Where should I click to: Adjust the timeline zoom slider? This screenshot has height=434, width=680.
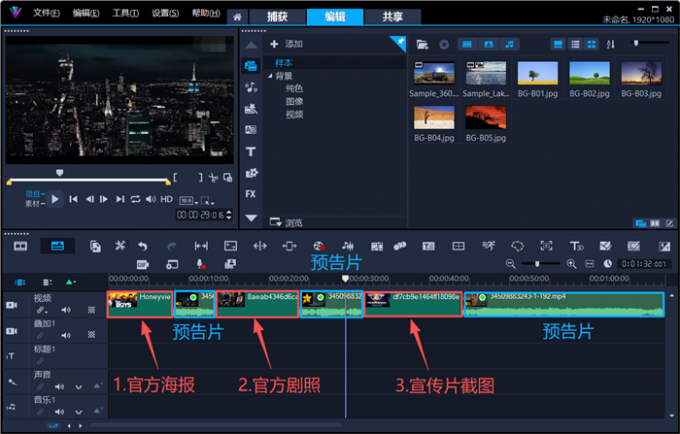point(537,264)
